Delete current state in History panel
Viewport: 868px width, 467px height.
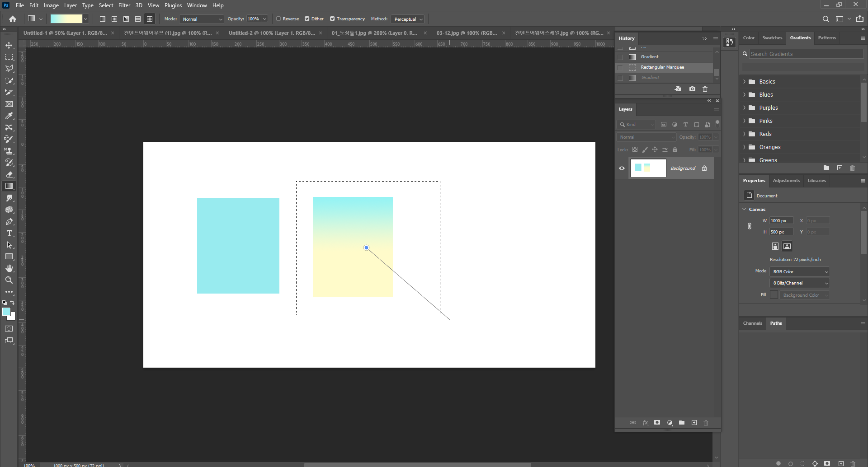click(x=705, y=89)
